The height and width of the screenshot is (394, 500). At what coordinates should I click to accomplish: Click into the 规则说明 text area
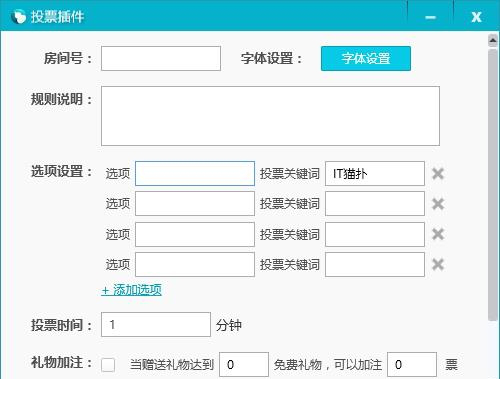tap(270, 116)
